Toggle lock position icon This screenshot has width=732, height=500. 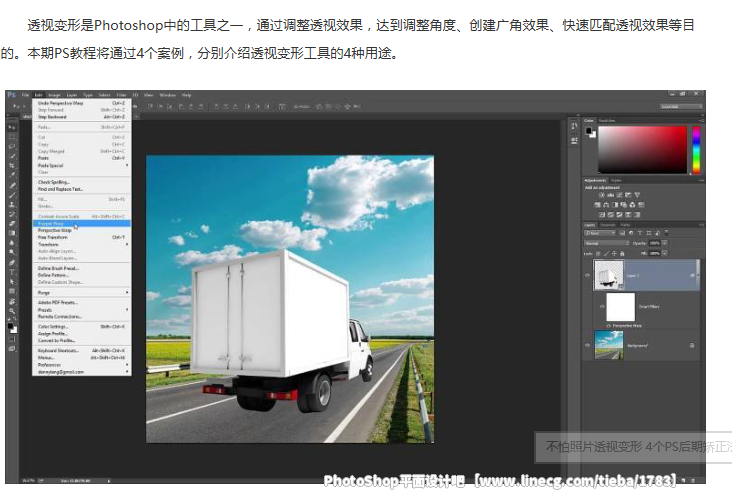614,254
